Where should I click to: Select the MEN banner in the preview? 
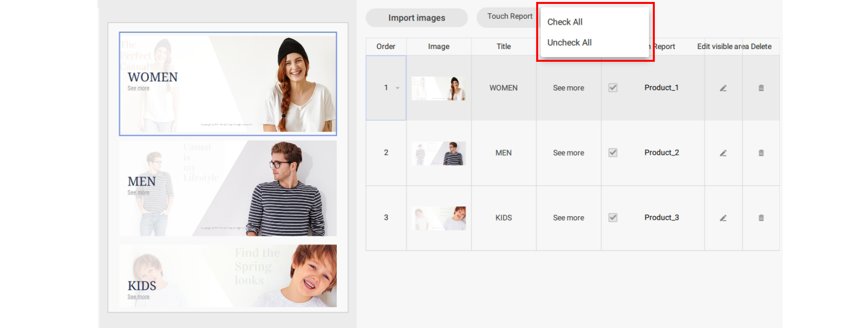228,188
